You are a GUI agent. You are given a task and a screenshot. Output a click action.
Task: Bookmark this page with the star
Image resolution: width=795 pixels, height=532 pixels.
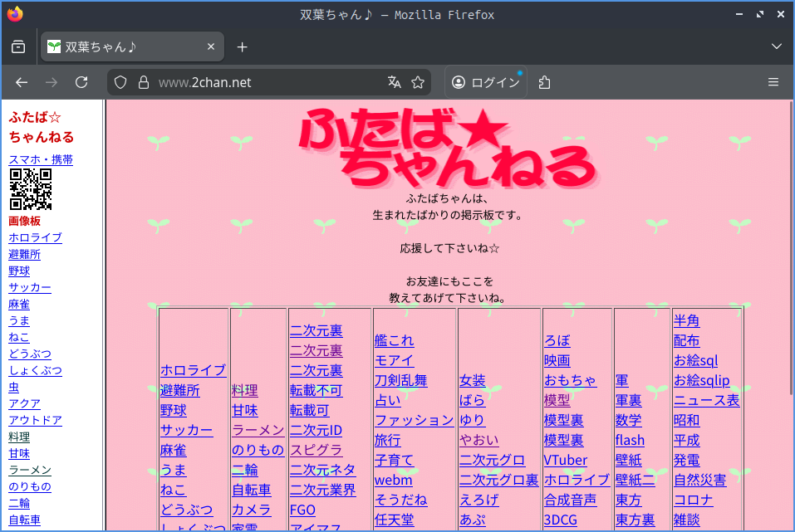tap(418, 82)
